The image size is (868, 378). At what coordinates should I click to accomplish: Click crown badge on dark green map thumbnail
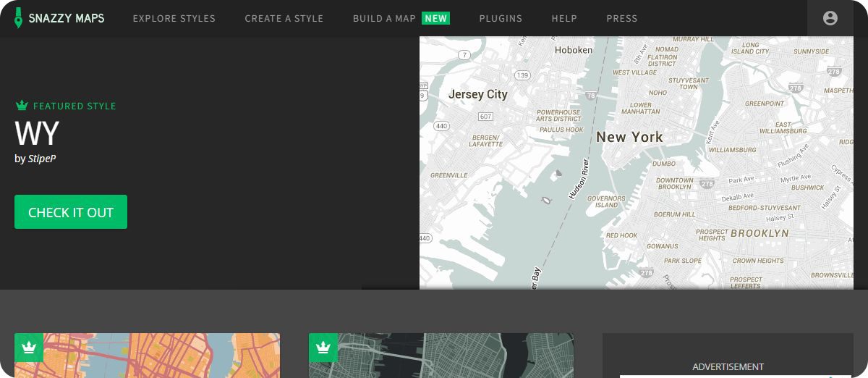tap(323, 348)
